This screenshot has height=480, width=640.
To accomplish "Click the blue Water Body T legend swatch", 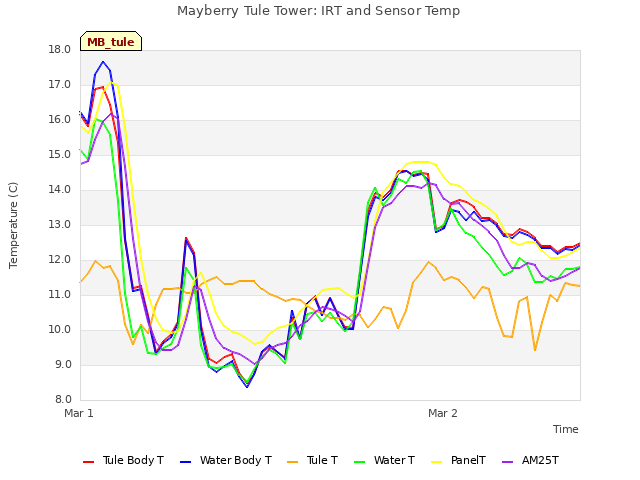I will [185, 462].
